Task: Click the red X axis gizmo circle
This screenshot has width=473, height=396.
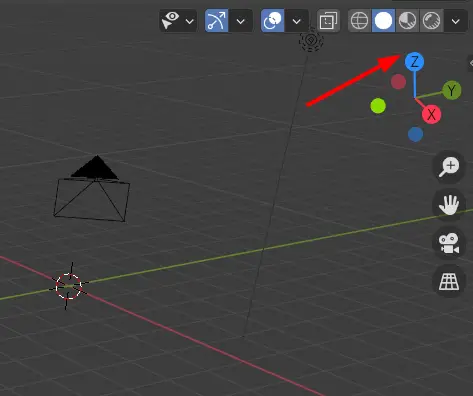Action: pos(431,115)
